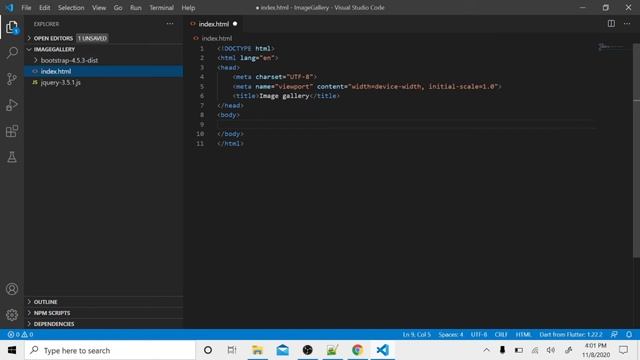Screen dimensions: 640x360
Task: Open the Extensions view
Action: pos(12,131)
